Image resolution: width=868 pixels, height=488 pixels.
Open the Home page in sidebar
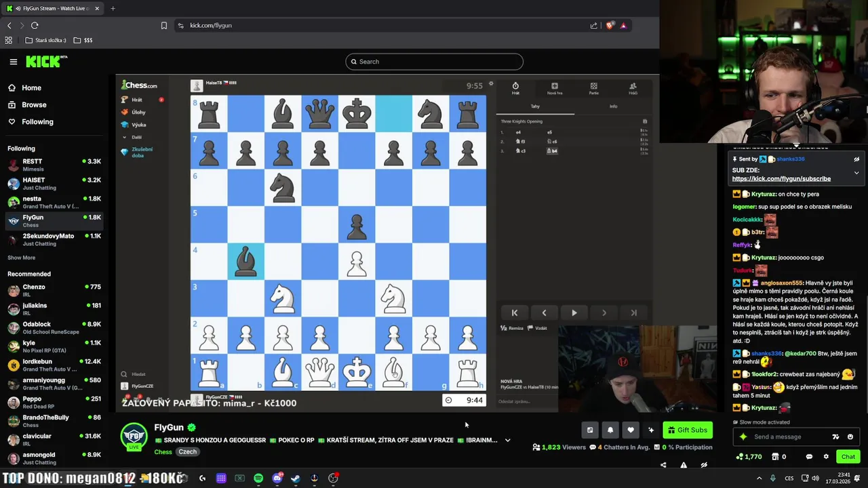(x=31, y=88)
